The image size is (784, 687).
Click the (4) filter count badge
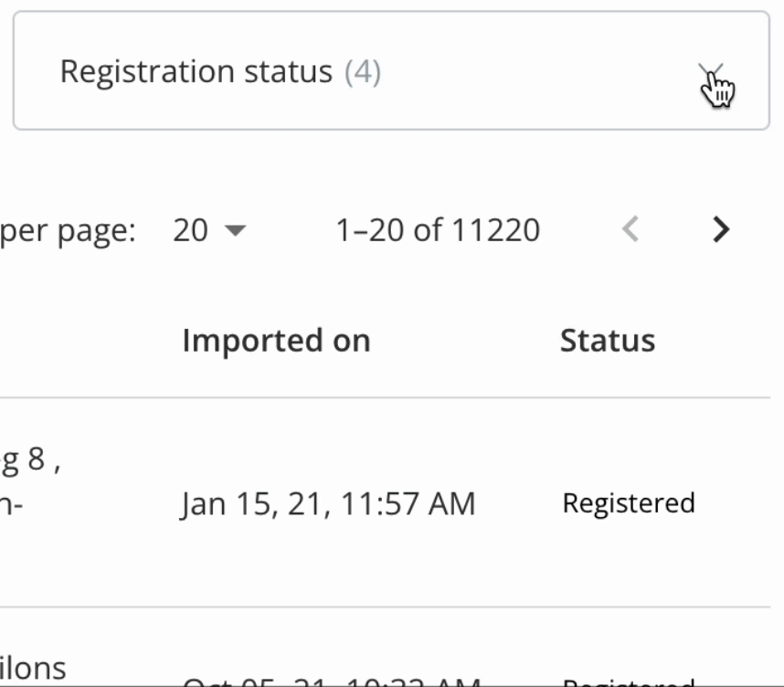[363, 71]
